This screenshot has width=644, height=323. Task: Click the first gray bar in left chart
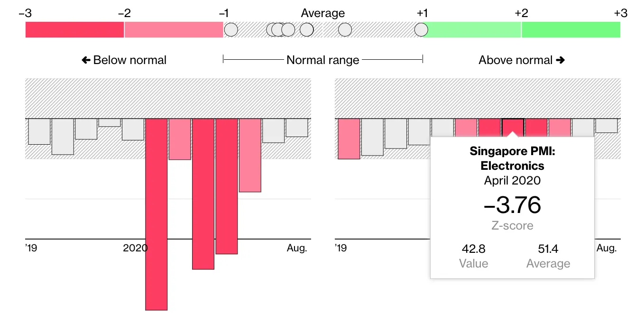[39, 131]
